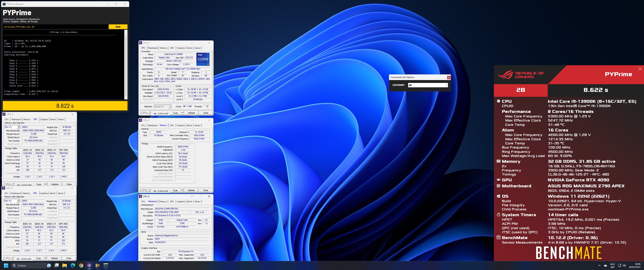Click the '5300.00 MHz' Core Speed value
This screenshot has height=270, width=644.
(163, 89)
